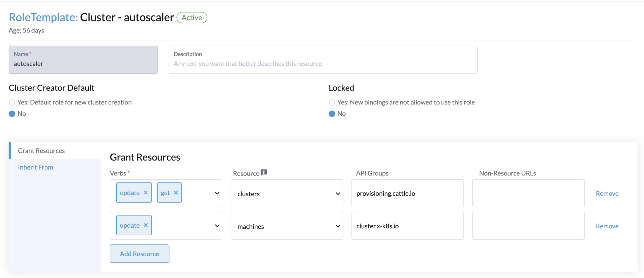The height and width of the screenshot is (278, 644).
Task: Select No under Locked
Action: [x=332, y=114]
